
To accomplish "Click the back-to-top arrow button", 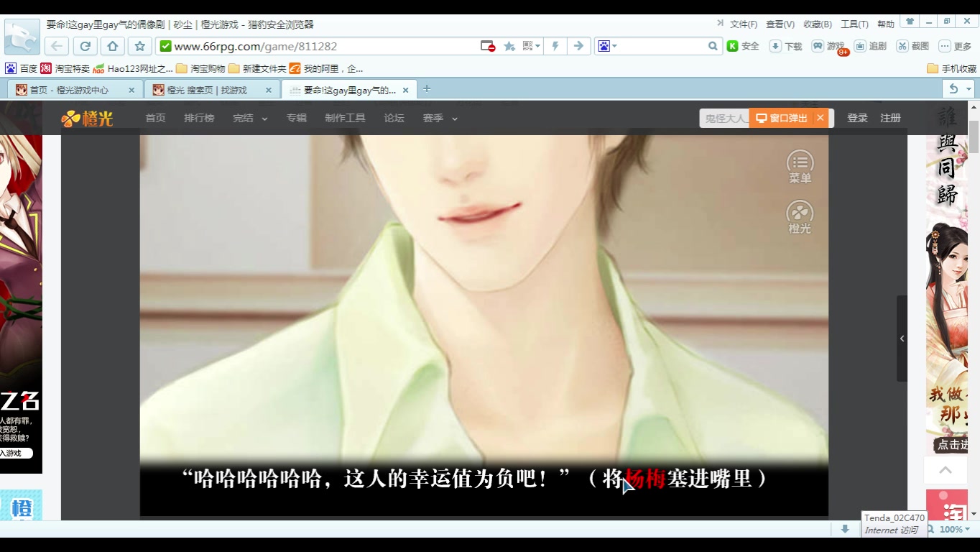I will [946, 470].
